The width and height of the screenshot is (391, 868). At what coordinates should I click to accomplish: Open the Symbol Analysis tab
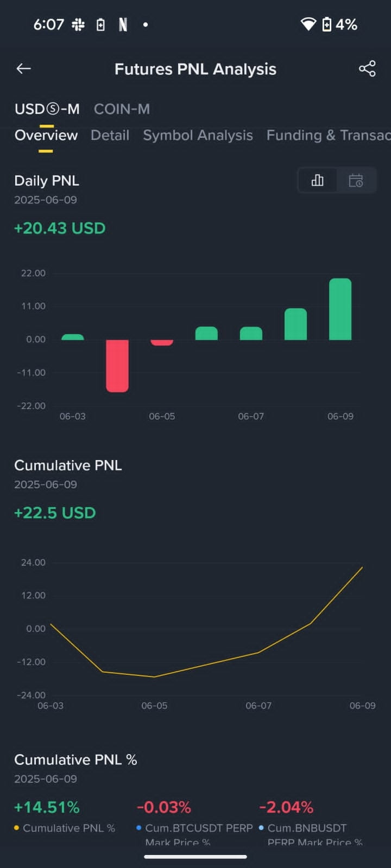point(198,135)
